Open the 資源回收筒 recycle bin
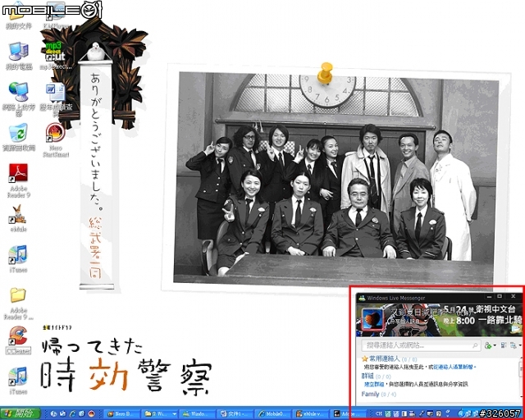The width and height of the screenshot is (525, 420). coord(19,137)
